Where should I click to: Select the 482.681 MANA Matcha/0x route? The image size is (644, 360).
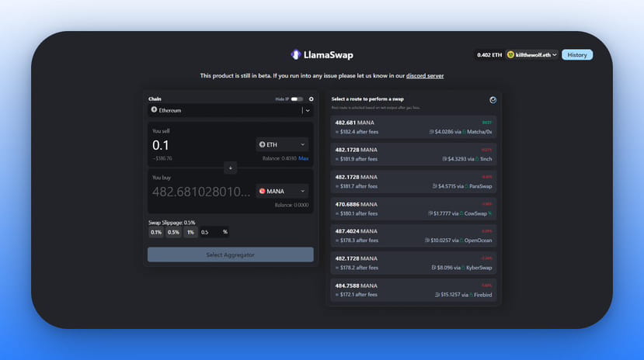coord(413,127)
